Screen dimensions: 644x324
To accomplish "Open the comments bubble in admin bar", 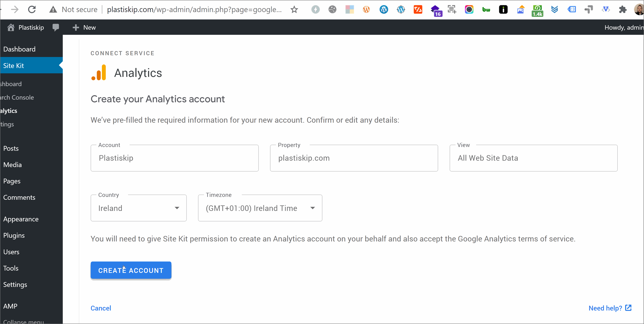I will pos(56,27).
